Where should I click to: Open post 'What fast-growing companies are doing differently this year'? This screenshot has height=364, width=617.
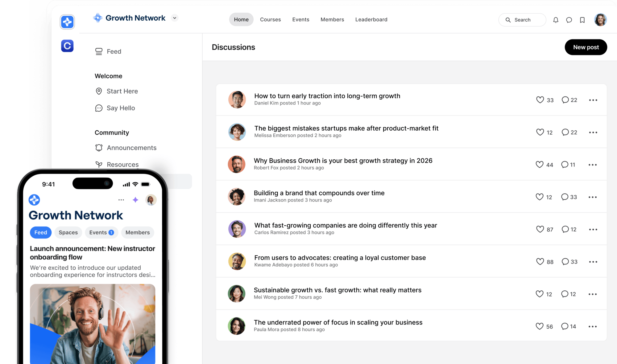[346, 225]
